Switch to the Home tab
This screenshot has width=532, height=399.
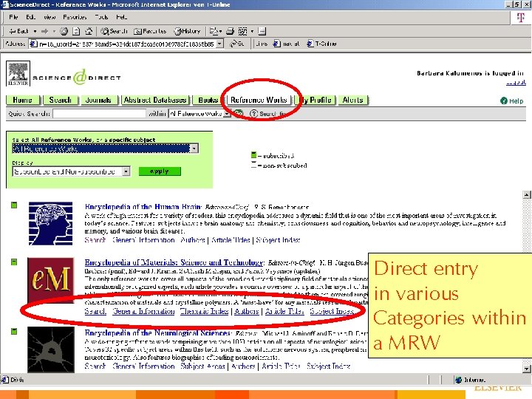pyautogui.click(x=23, y=100)
